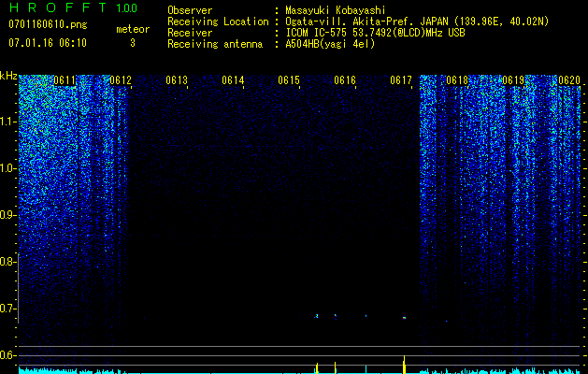The height and width of the screenshot is (374, 588).
Task: Click the 0616 time marker
Action: [x=345, y=80]
